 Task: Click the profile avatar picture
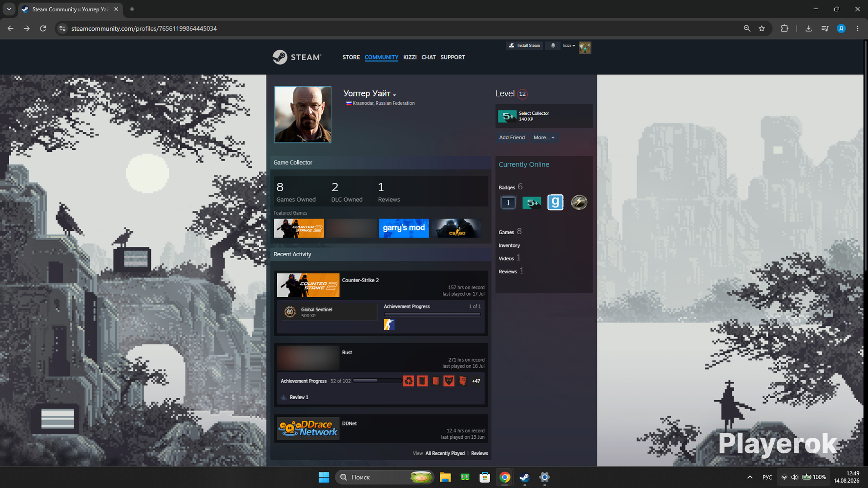click(303, 115)
